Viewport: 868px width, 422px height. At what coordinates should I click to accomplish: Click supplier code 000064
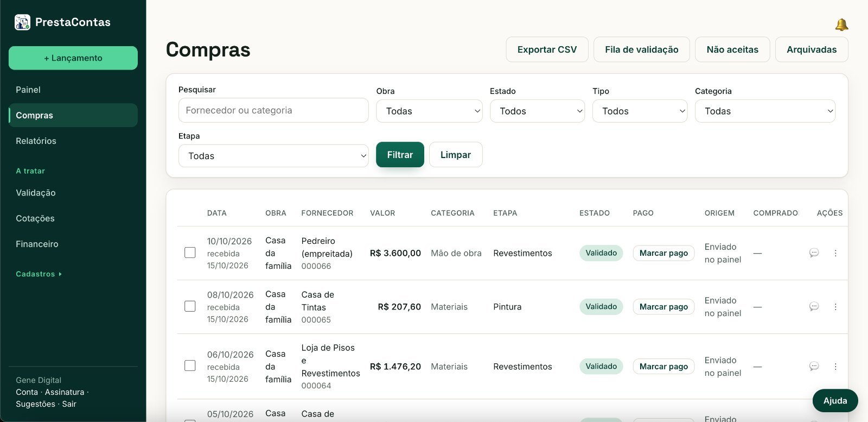(x=316, y=386)
